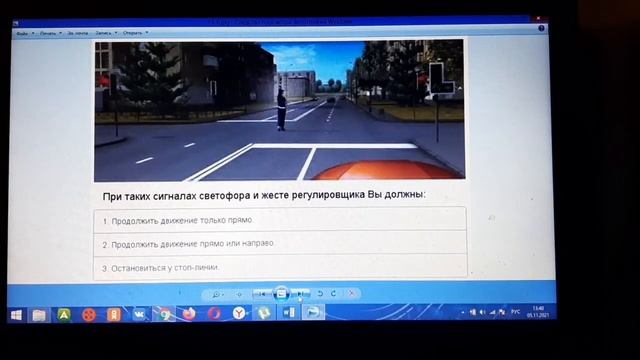Click answer 3 'Остановиться у стоп-линии'
Image resolution: width=640 pixels, height=360 pixels.
coord(280,267)
